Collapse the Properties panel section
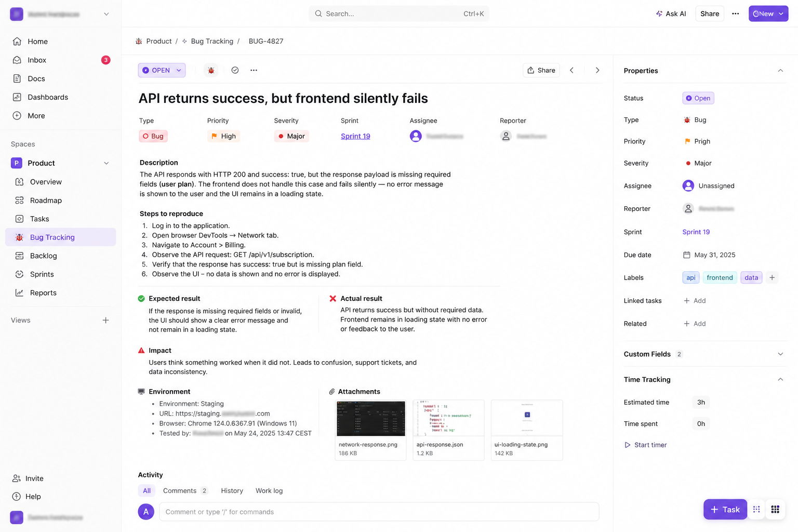This screenshot has width=798, height=532. [780, 71]
